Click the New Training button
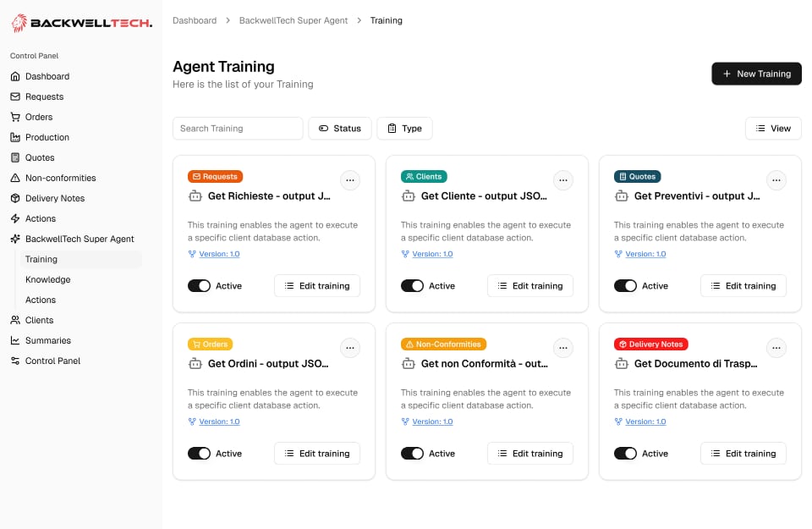The height and width of the screenshot is (529, 812). coord(756,74)
